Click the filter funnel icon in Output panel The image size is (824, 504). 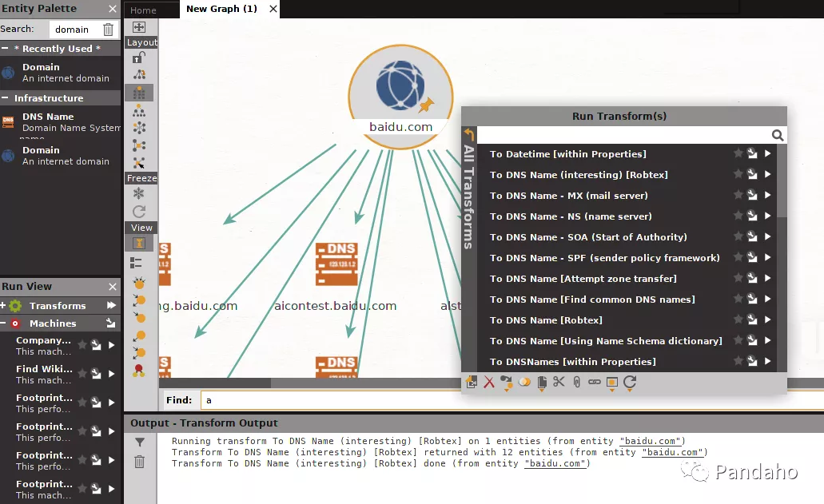click(x=140, y=442)
